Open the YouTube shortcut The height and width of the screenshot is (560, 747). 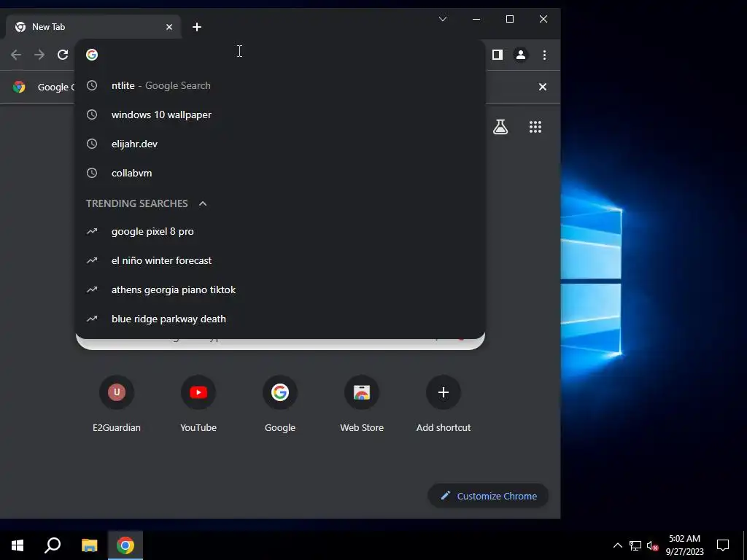[x=198, y=404]
